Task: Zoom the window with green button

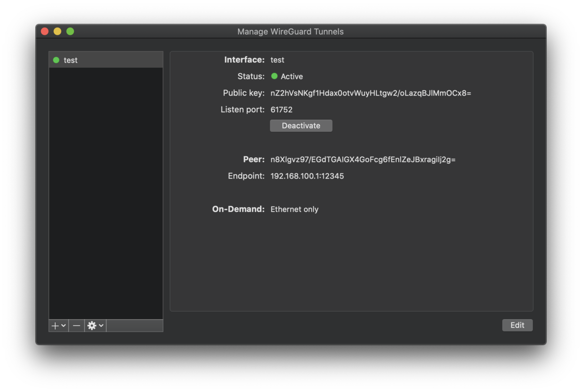Action: click(x=70, y=32)
